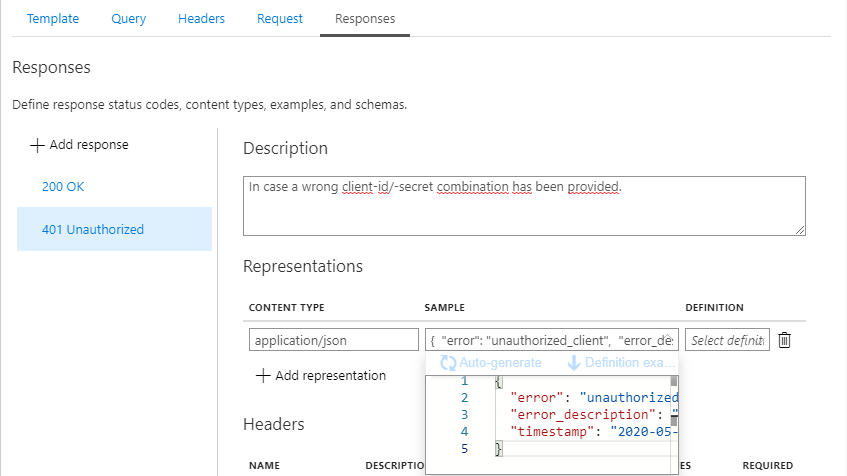This screenshot has width=847, height=476.
Task: Select the Request tab
Action: (280, 18)
